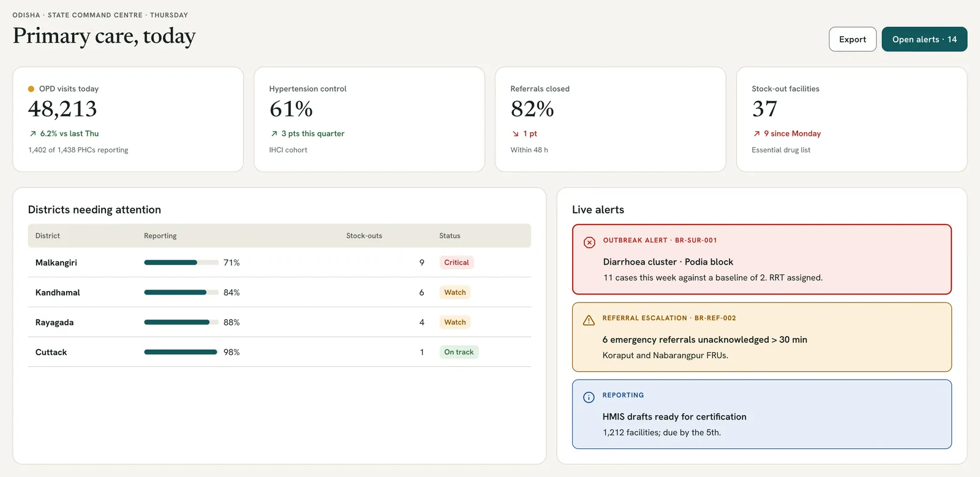Click the 48,213 OPD visits value
This screenshot has width=980, height=477.
(x=62, y=109)
